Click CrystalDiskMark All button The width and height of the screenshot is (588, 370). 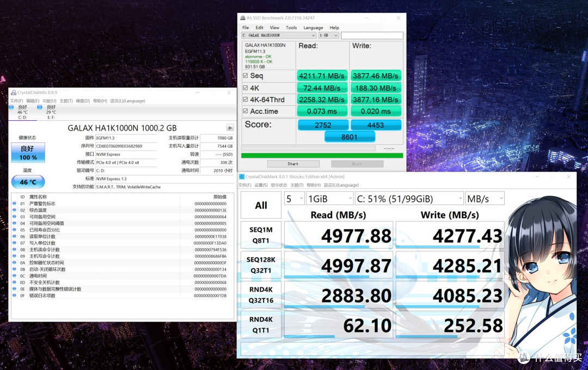pos(261,205)
